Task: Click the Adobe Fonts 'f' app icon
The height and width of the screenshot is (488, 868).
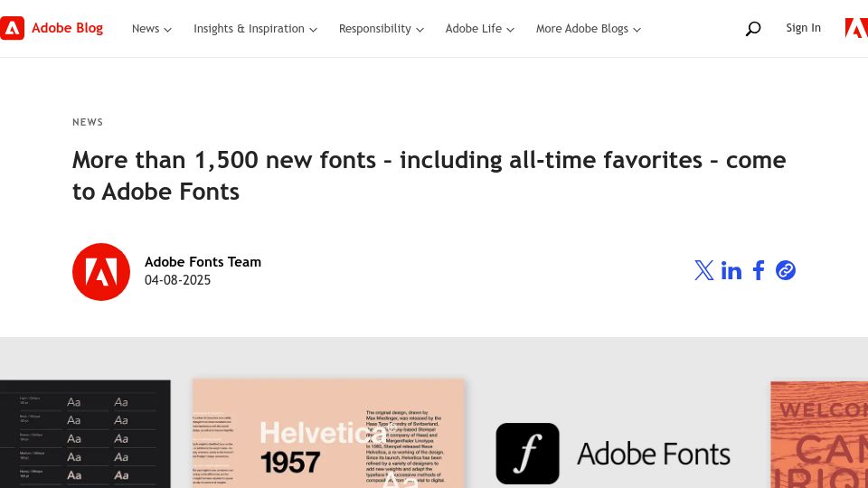Action: tap(527, 454)
